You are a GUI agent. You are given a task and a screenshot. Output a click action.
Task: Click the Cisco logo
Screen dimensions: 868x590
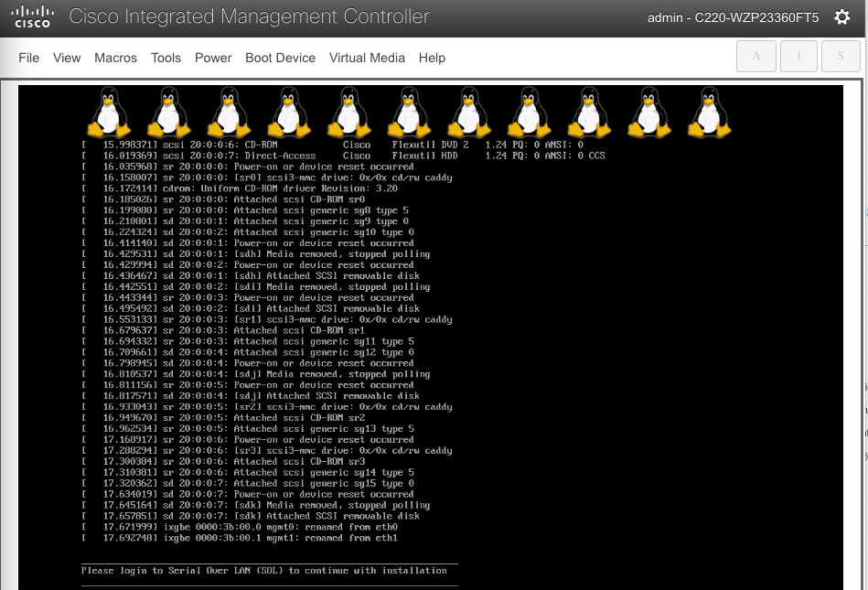pyautogui.click(x=33, y=16)
